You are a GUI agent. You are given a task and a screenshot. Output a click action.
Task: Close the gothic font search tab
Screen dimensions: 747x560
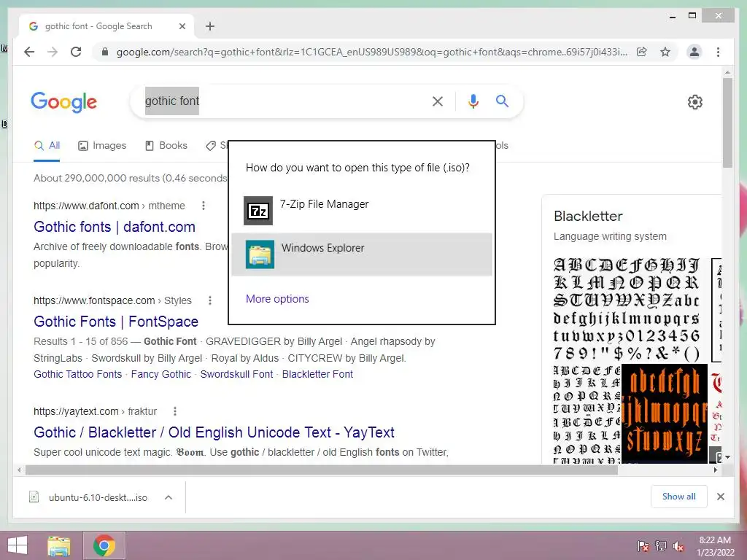pos(182,27)
